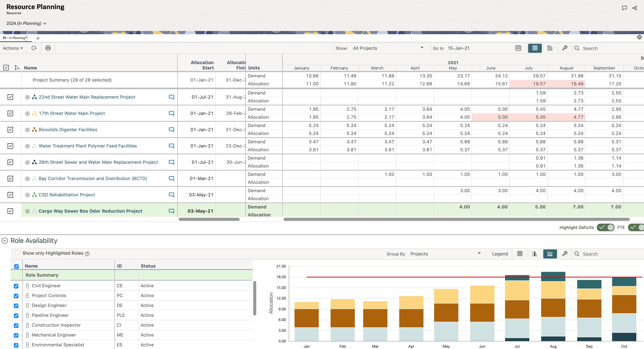Open the Show All Projects dropdown
This screenshot has height=349, width=644.
click(388, 48)
